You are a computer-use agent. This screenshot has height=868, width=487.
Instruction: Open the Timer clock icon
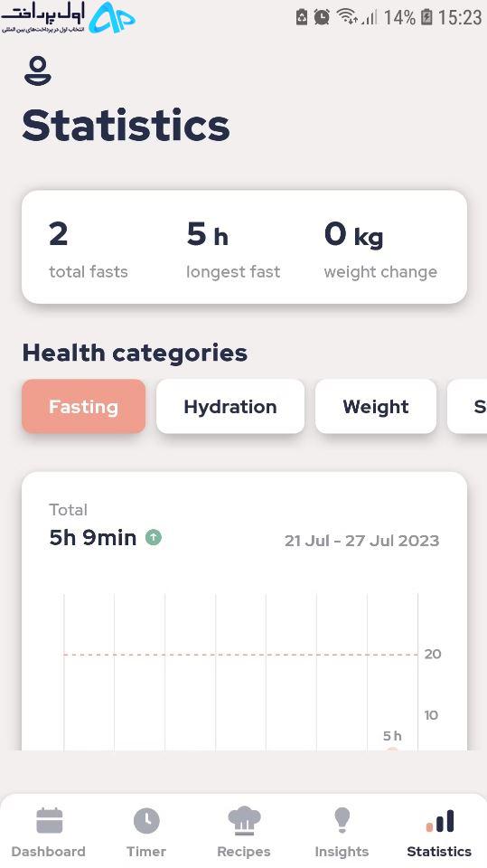tap(146, 820)
